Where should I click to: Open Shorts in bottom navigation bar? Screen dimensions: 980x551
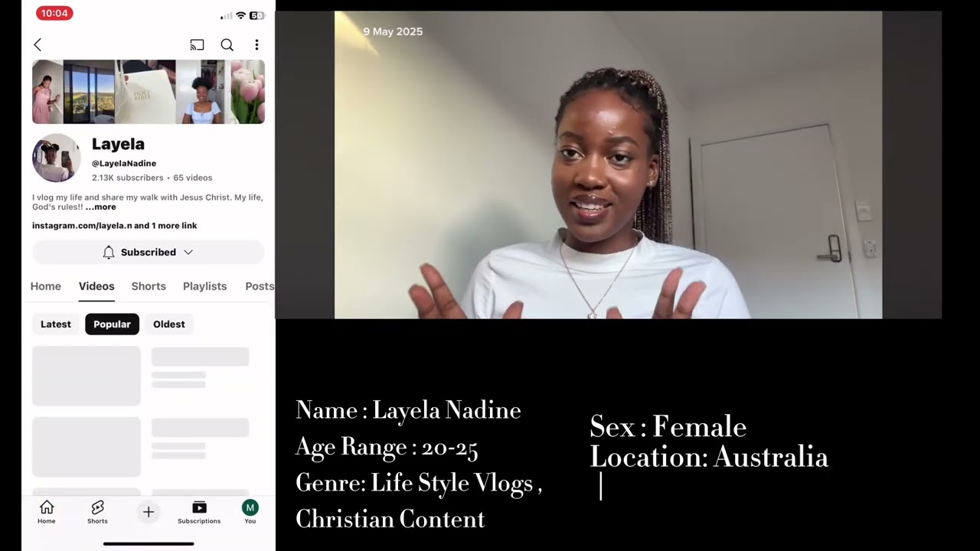pyautogui.click(x=97, y=512)
